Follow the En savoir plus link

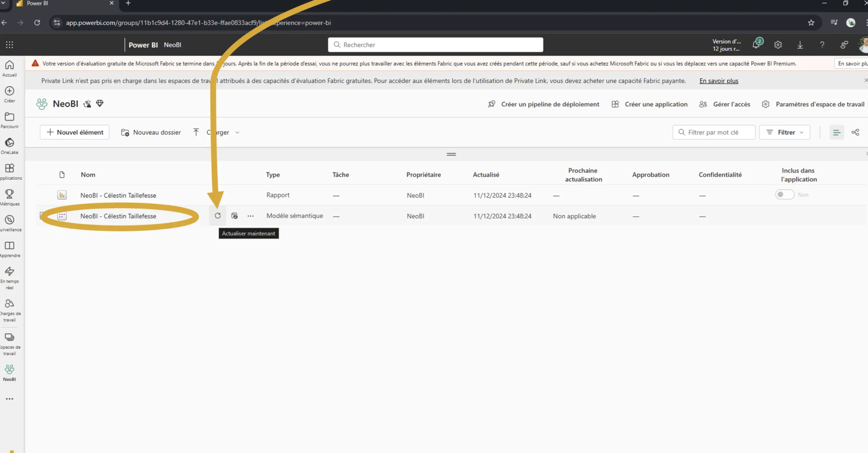point(719,81)
